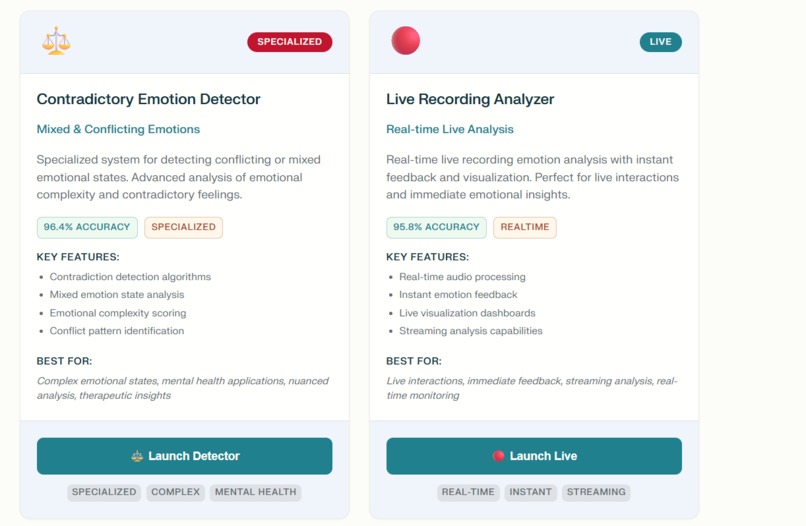The height and width of the screenshot is (526, 806).
Task: Launch the Contradictory Emotion Detector
Action: pos(185,456)
